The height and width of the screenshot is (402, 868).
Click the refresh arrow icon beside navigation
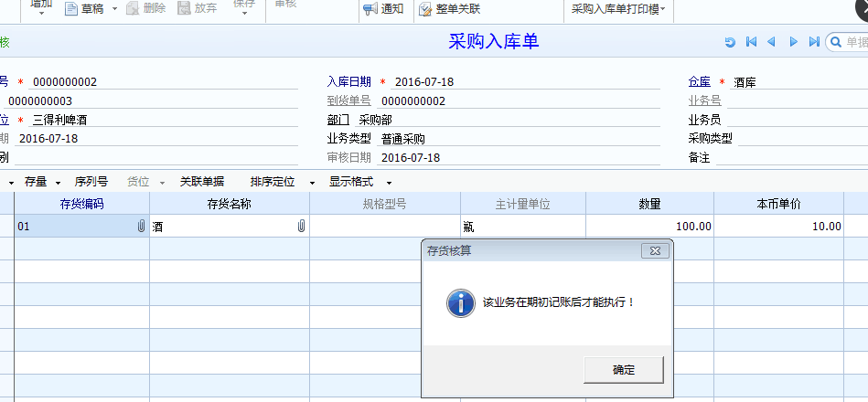729,42
